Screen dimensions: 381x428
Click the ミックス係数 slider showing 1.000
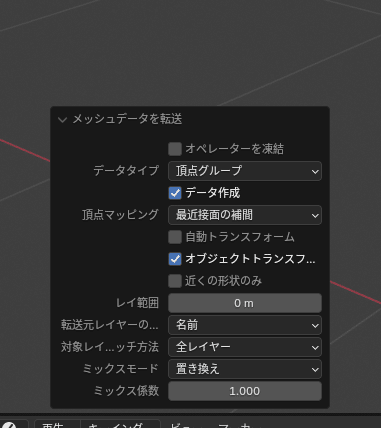245,391
